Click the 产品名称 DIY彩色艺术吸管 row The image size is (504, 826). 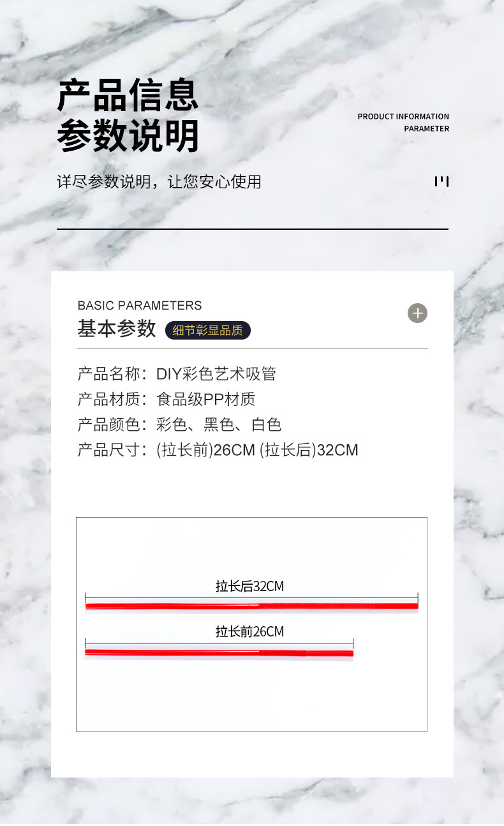(x=177, y=373)
